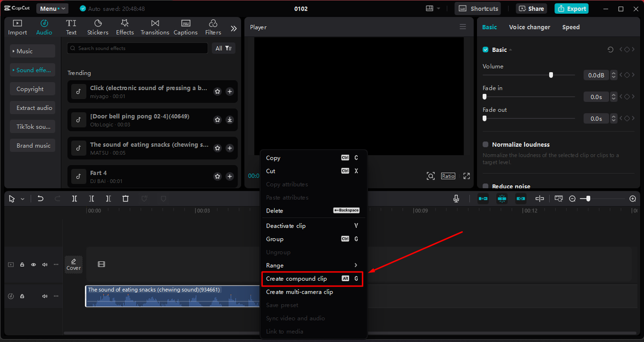Undo the last action
The height and width of the screenshot is (342, 644).
pos(41,199)
